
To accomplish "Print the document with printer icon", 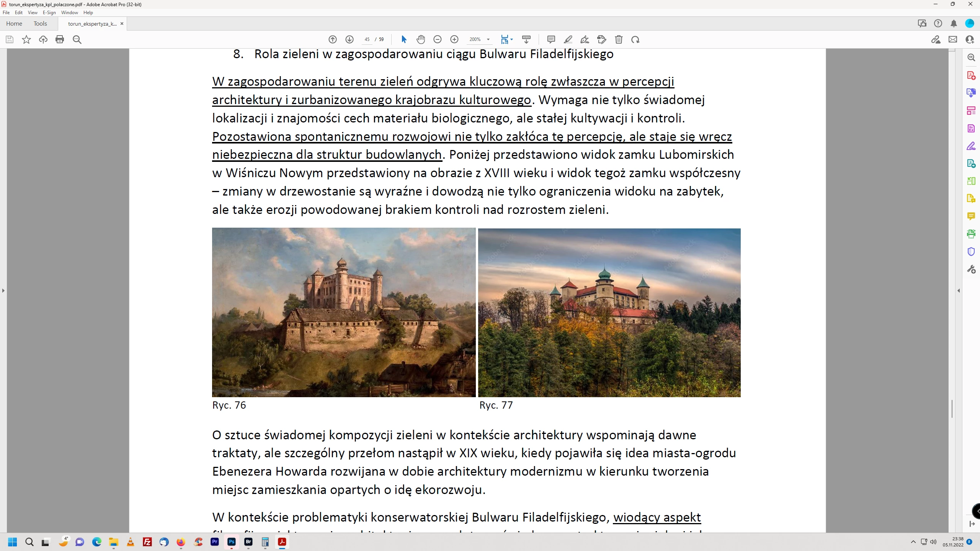I will [60, 39].
